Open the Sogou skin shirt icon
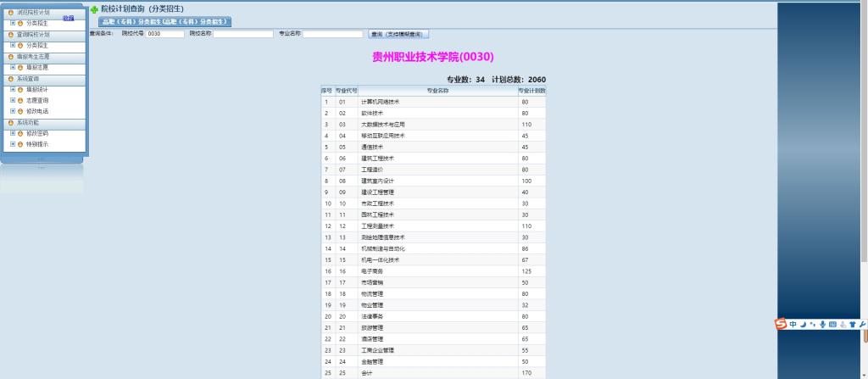Screen dimensions: 868x379 tap(852, 324)
